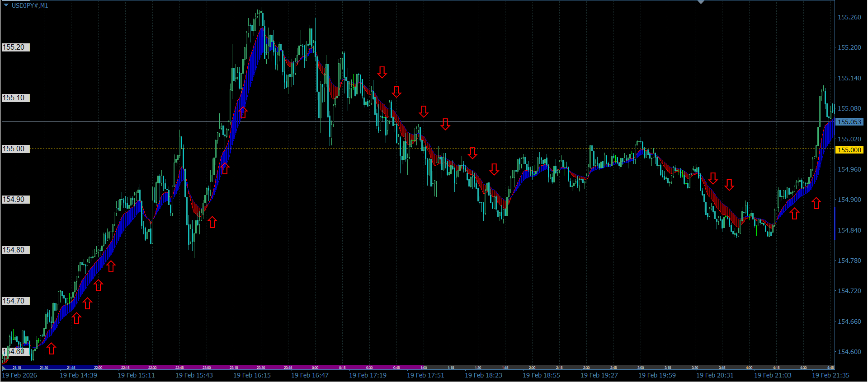The height and width of the screenshot is (382, 868).
Task: Click the 22:00 mark on the session bar
Action: coord(98,368)
